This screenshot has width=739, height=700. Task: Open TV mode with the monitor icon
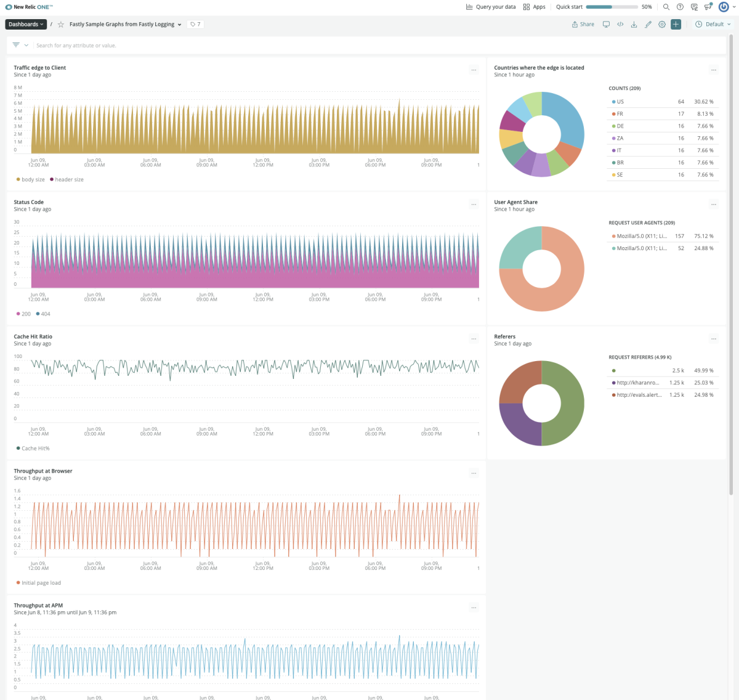[606, 25]
